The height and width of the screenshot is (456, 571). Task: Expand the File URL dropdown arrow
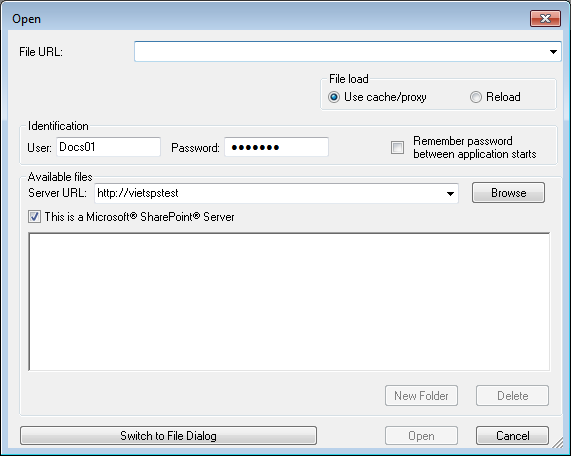(x=553, y=52)
